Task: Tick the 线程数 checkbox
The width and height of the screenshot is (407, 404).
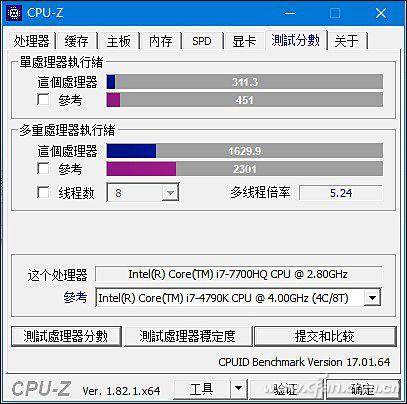Action: pyautogui.click(x=43, y=192)
